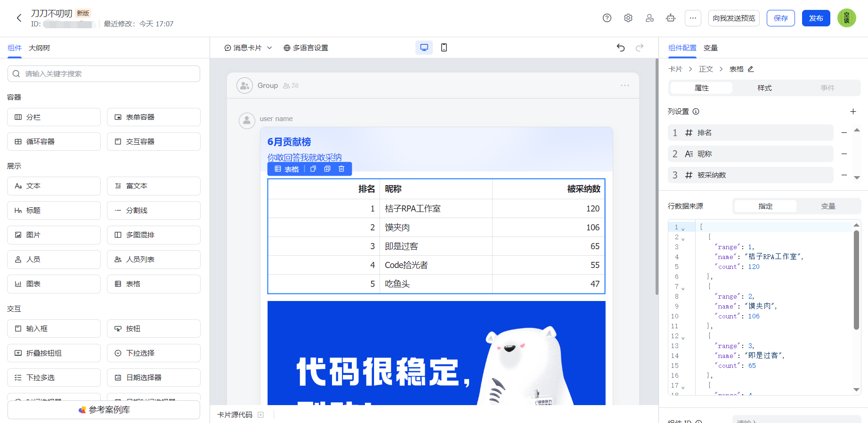This screenshot has height=423, width=868.
Task: Open settings gear icon in header
Action: tap(628, 18)
